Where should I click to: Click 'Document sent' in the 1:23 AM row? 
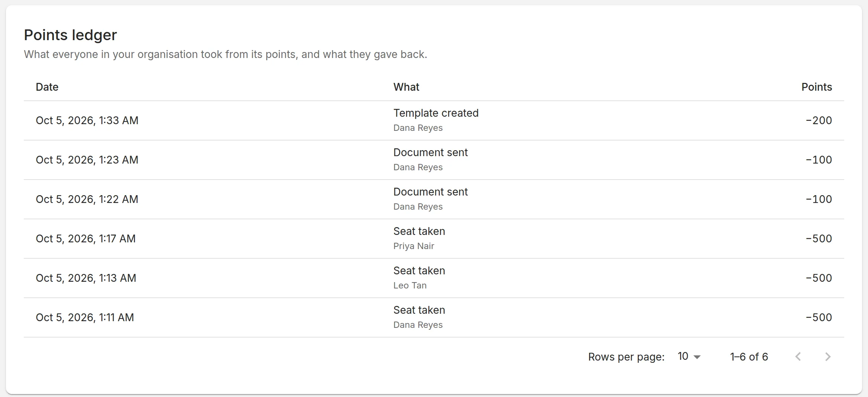coord(431,152)
